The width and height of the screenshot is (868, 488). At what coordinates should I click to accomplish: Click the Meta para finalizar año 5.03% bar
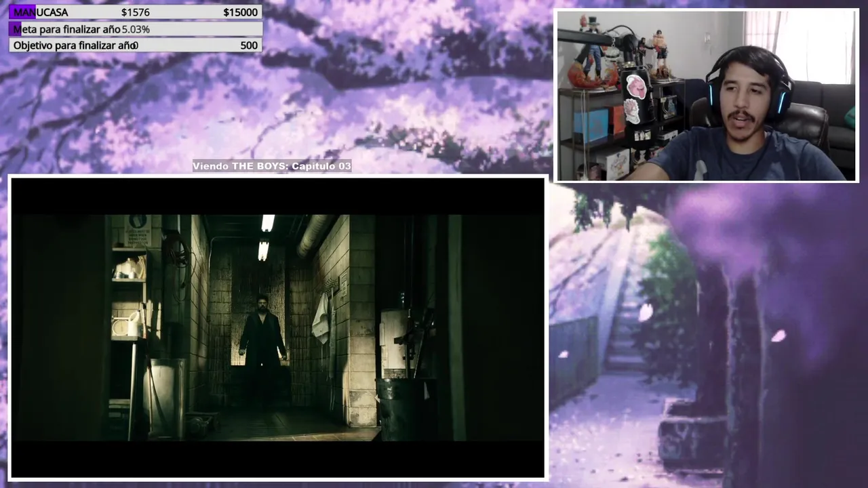pos(136,29)
